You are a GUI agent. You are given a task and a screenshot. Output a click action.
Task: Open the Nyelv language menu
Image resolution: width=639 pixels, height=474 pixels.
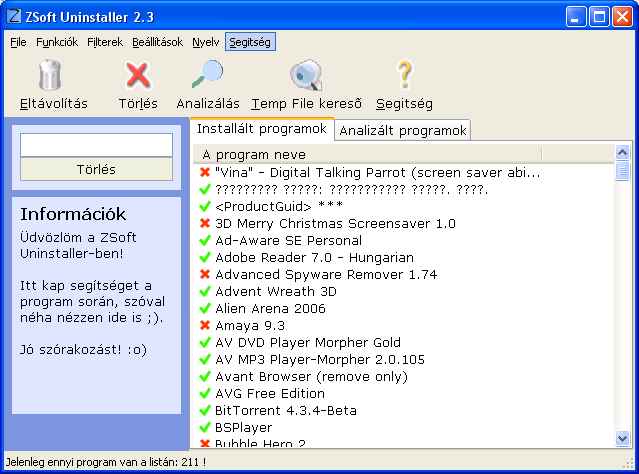(x=205, y=42)
